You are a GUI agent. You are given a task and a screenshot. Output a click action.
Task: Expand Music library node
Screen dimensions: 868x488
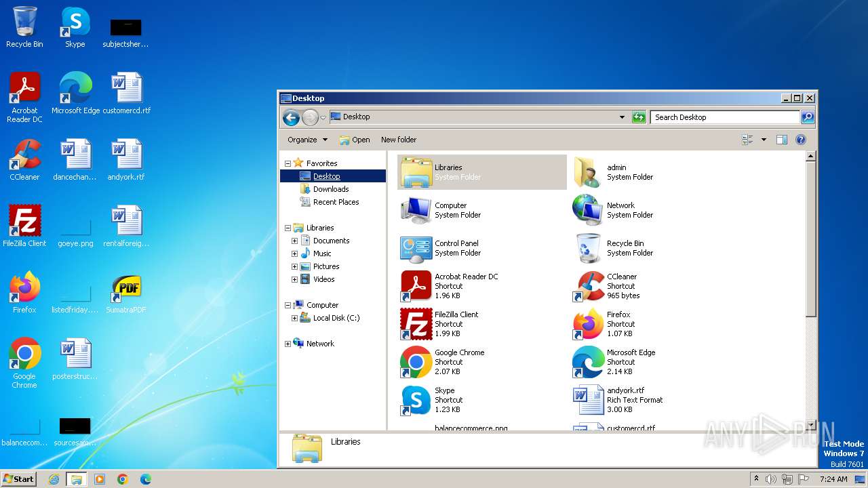tap(294, 253)
